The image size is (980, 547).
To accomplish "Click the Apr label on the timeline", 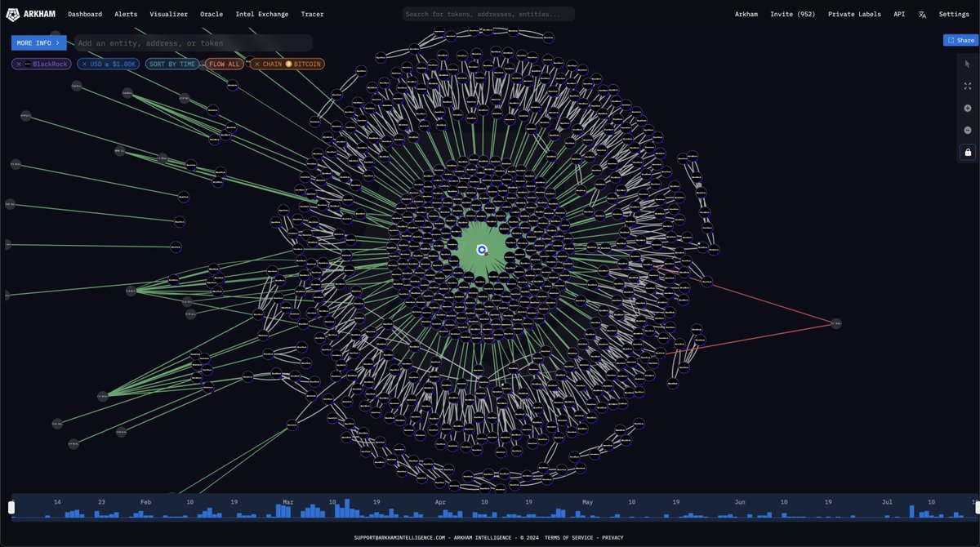I will click(440, 502).
